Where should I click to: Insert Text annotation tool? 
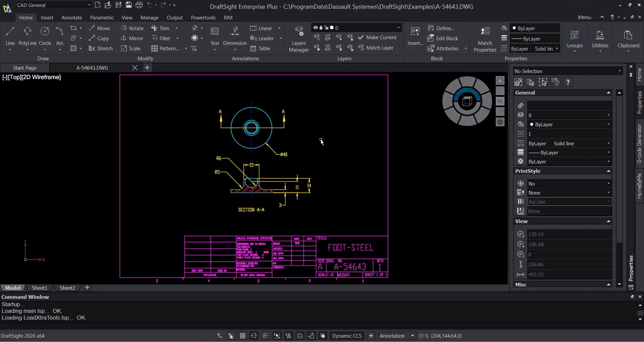point(215,36)
